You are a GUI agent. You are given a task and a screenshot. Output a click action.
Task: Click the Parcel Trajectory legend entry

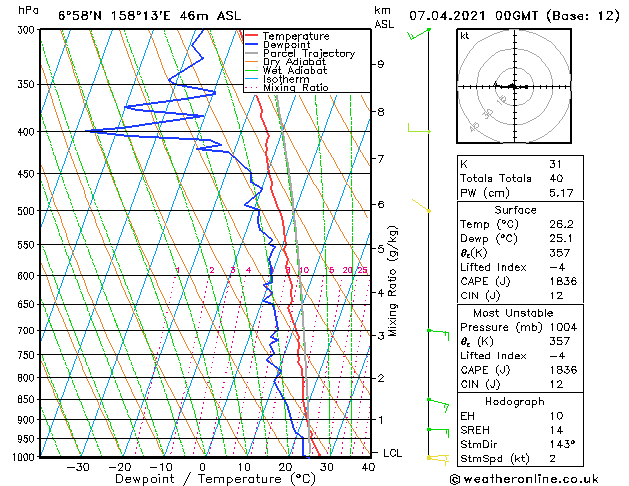(x=309, y=53)
